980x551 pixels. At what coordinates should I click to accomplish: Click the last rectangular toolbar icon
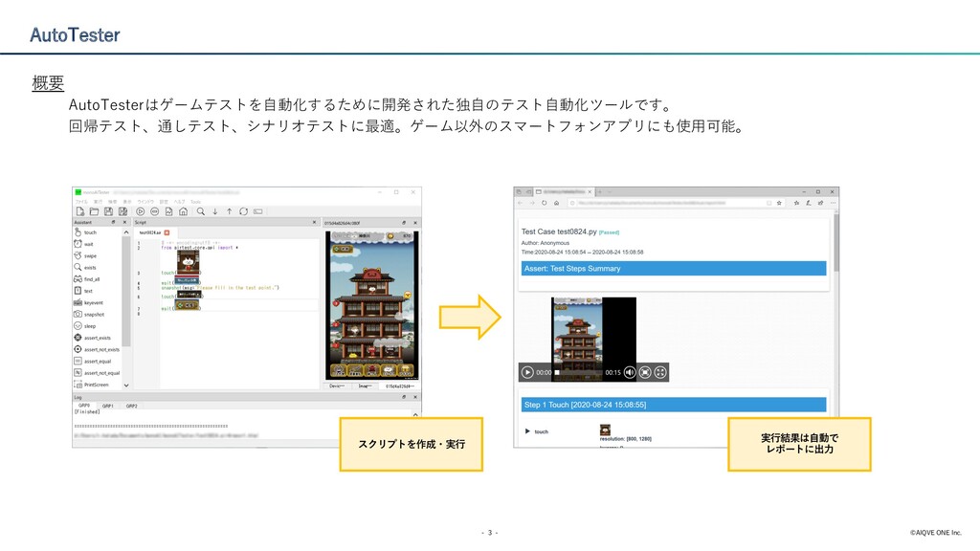click(x=257, y=211)
